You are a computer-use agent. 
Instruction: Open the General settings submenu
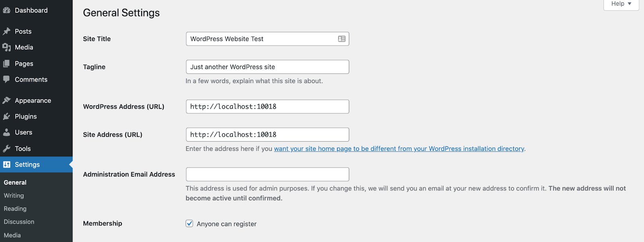coord(15,182)
